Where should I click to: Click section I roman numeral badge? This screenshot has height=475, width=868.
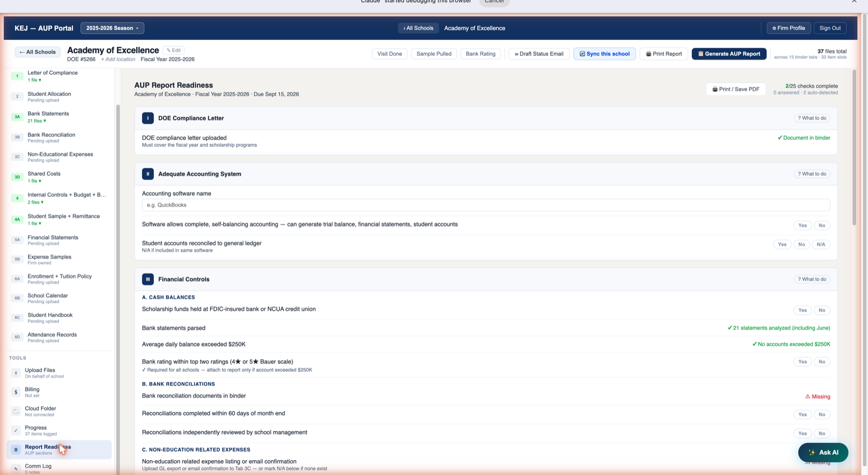click(148, 118)
